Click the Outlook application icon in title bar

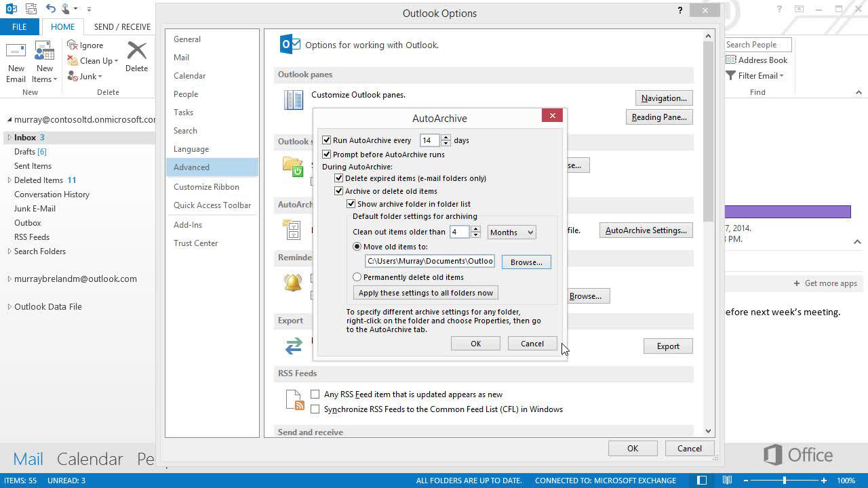pos(12,9)
